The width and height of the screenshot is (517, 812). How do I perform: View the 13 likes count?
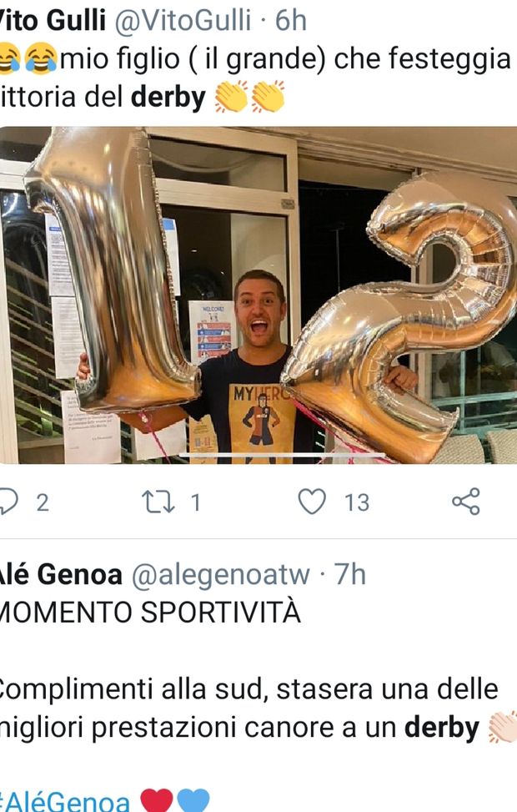[x=357, y=502]
